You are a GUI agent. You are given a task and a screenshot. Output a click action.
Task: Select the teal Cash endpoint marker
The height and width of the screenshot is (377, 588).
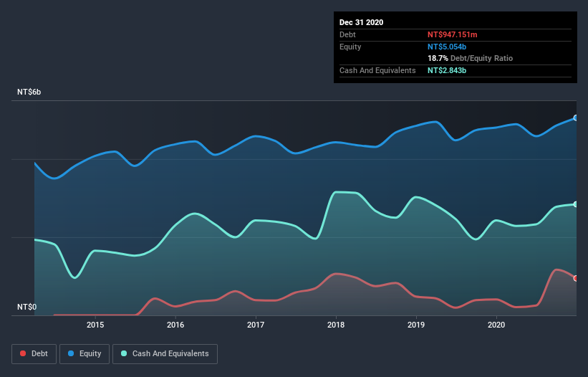point(576,204)
